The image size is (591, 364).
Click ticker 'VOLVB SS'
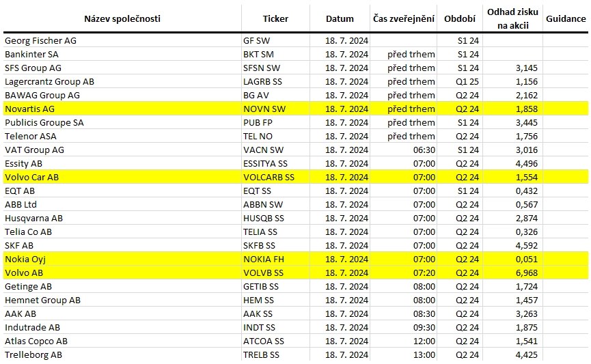[x=264, y=272]
